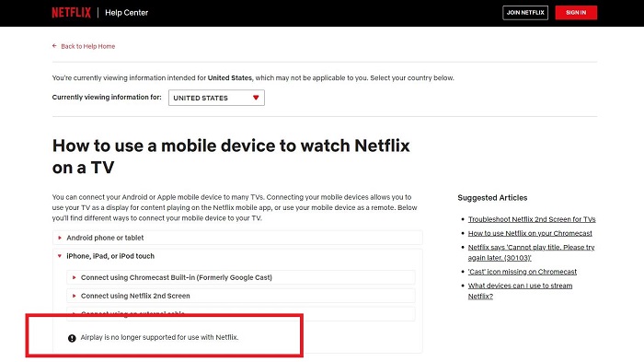Expand Connect using Netflix 2nd Screen
The width and height of the screenshot is (644, 362).
click(x=241, y=296)
